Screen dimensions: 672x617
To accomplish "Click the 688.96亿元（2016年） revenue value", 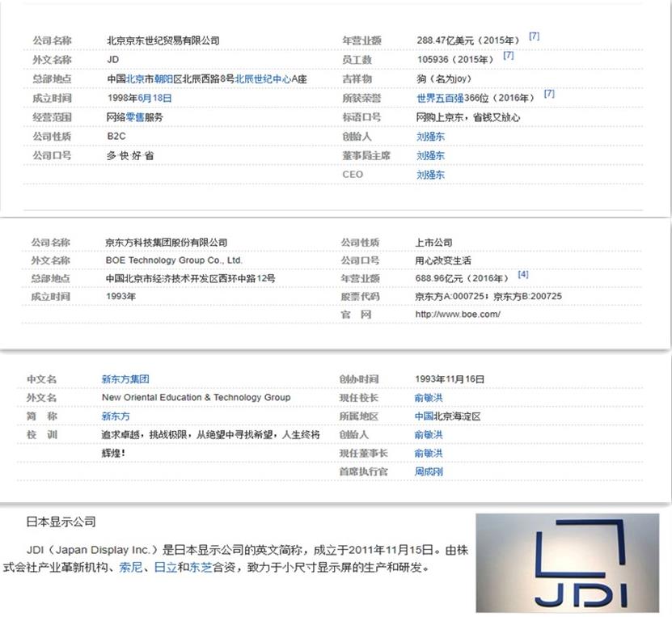I will [x=462, y=278].
